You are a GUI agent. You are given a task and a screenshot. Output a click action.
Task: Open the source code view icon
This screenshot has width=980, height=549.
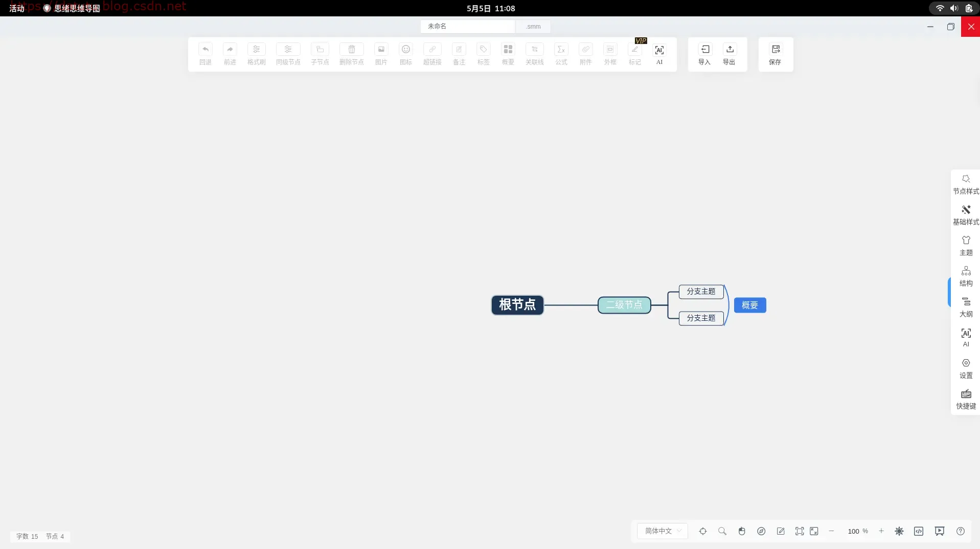919,531
